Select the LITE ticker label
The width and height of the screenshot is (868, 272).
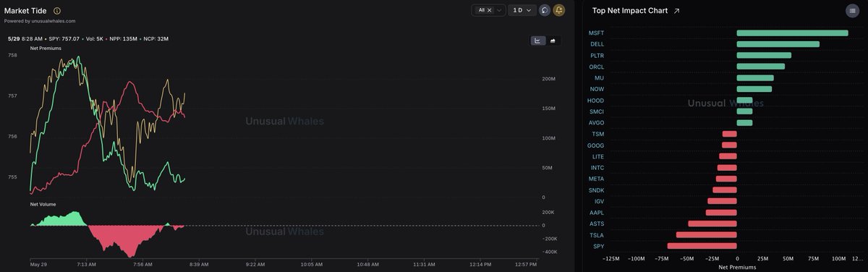click(x=598, y=156)
